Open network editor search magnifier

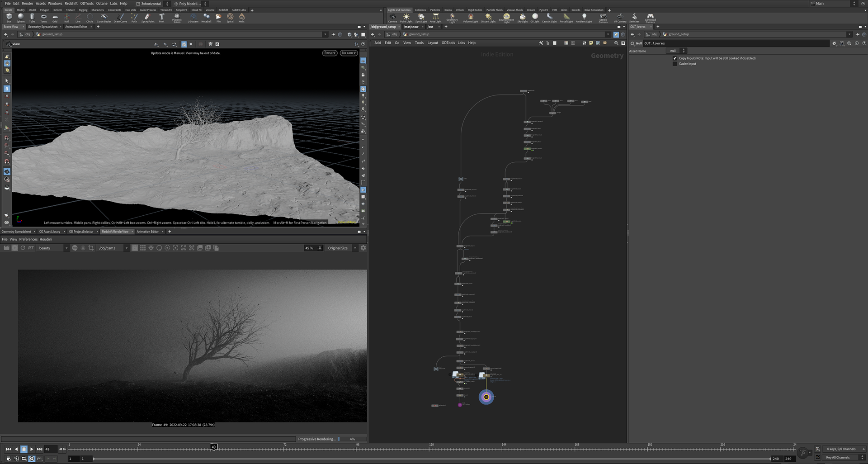[x=616, y=43]
